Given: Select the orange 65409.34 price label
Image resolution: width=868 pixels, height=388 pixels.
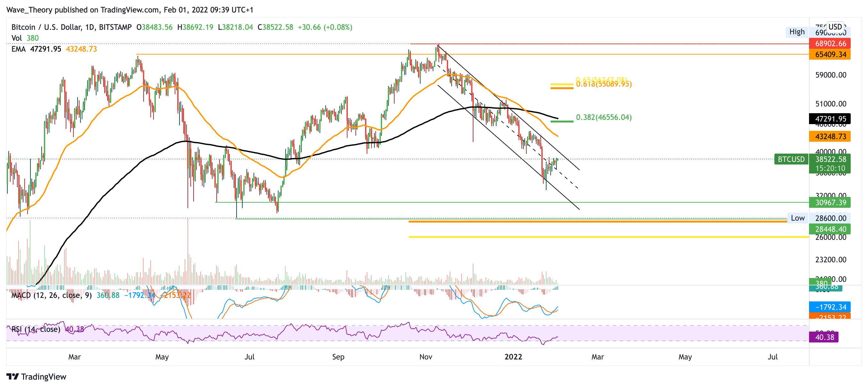Looking at the screenshot, I should tap(830, 54).
